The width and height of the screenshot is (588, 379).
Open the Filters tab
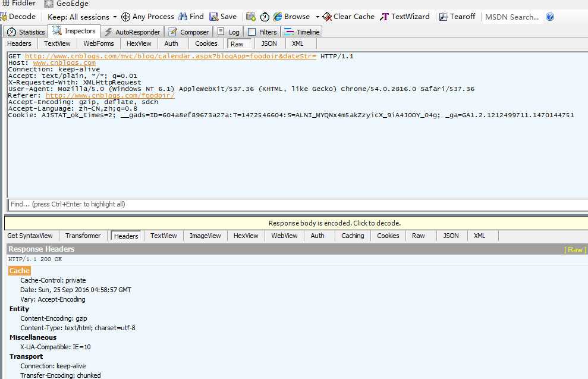click(263, 32)
